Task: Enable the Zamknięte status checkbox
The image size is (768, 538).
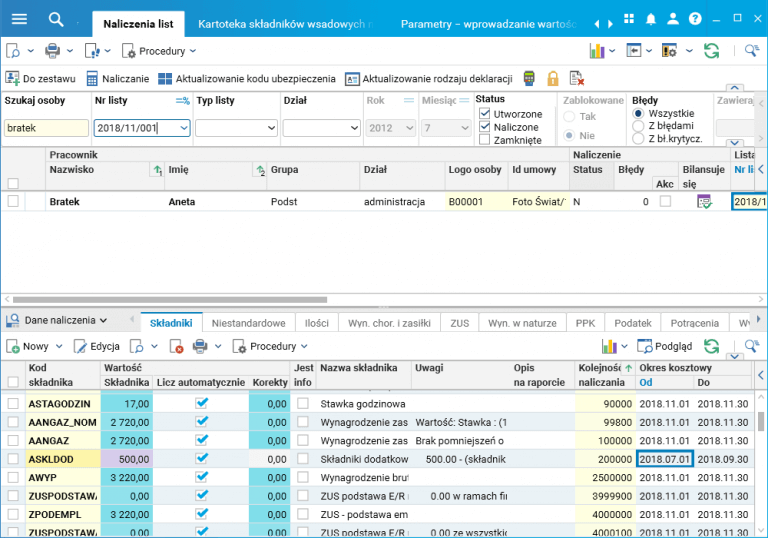Action: tap(485, 140)
